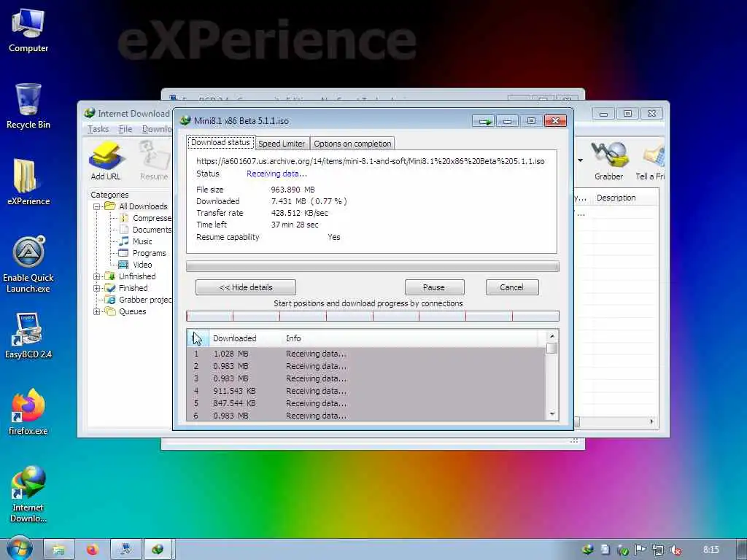This screenshot has height=560, width=747.
Task: Open the Add URL toolbar icon
Action: [x=106, y=161]
